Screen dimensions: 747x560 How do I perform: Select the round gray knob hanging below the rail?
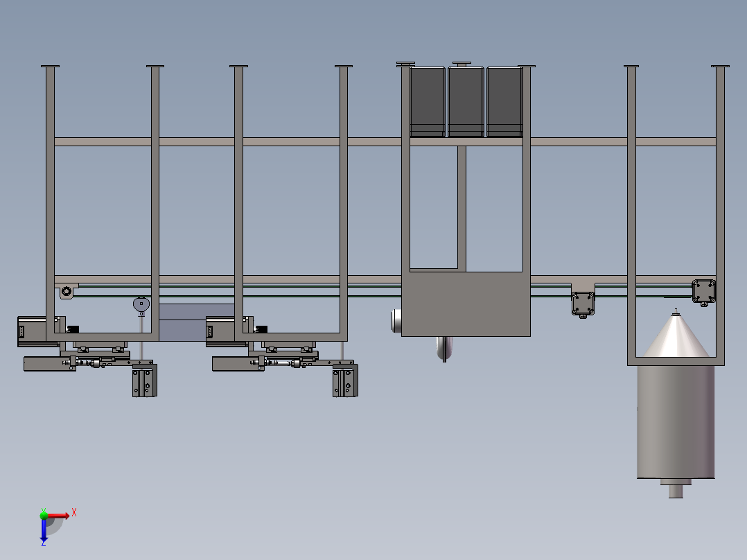[x=141, y=305]
